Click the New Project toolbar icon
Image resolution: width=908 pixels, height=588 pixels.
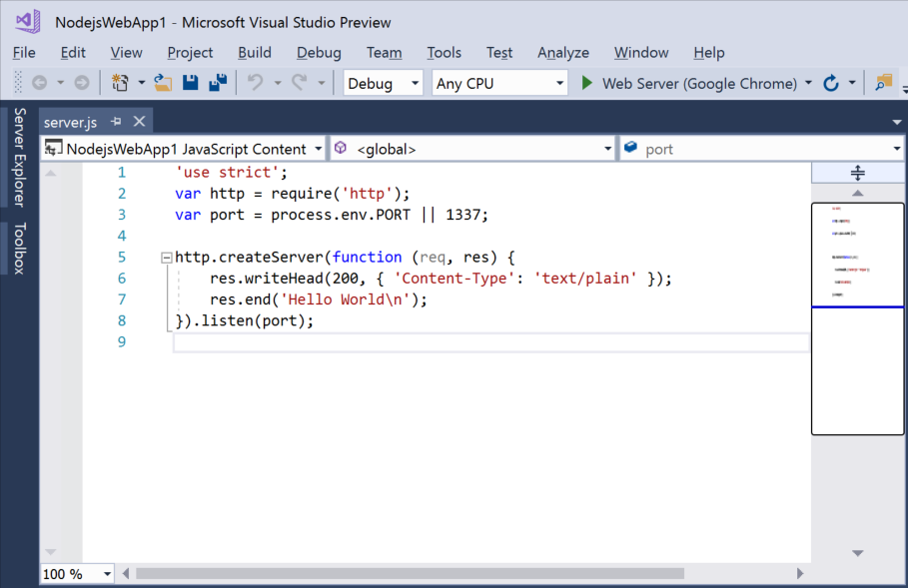click(x=121, y=83)
